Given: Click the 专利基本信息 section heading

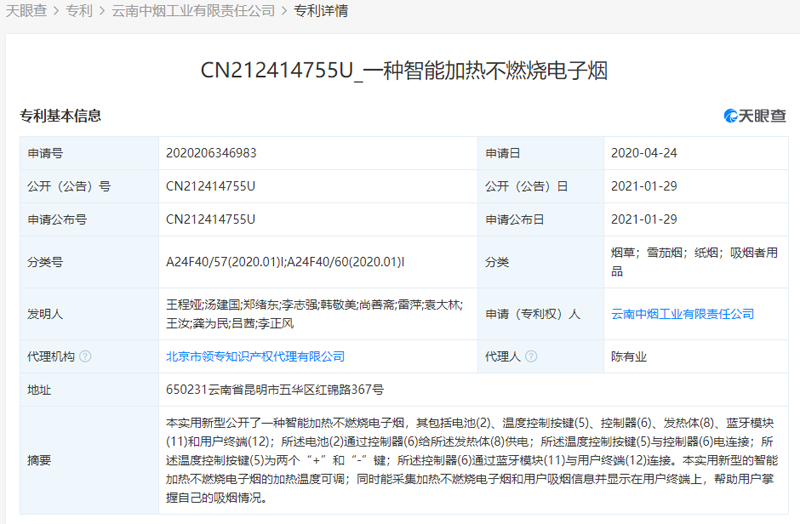Looking at the screenshot, I should point(60,116).
